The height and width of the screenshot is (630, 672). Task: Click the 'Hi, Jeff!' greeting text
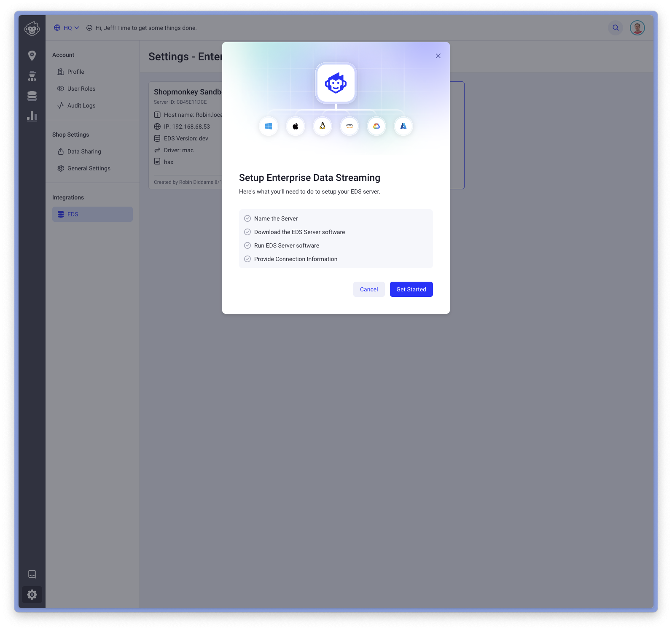[x=146, y=28]
